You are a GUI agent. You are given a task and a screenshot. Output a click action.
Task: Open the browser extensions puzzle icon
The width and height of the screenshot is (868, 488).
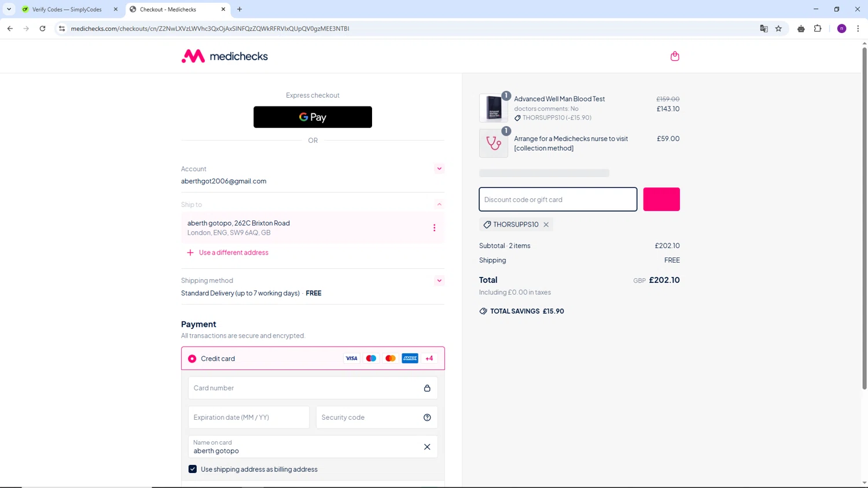(818, 28)
